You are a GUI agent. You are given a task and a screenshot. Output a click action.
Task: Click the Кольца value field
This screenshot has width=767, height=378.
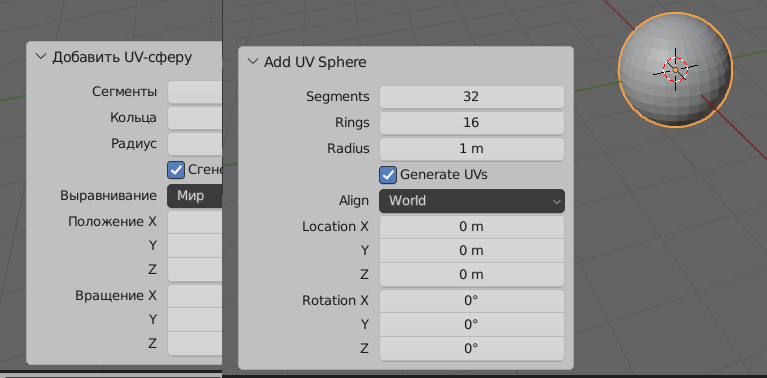195,118
